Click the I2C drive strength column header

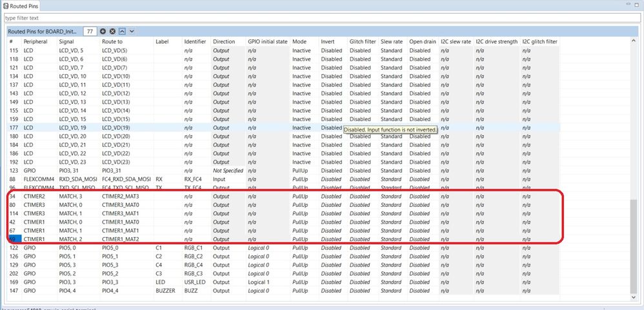pyautogui.click(x=497, y=42)
